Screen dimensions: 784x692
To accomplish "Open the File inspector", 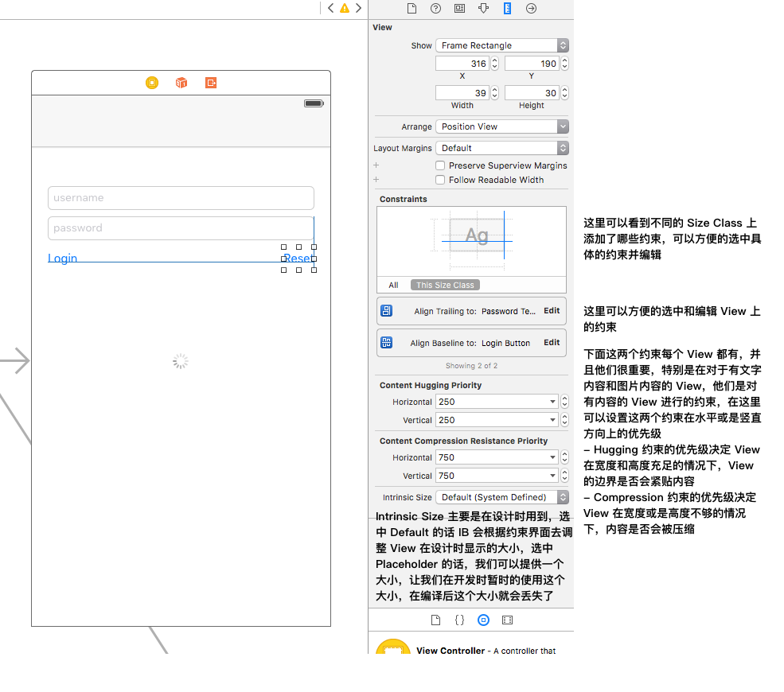I will point(412,8).
